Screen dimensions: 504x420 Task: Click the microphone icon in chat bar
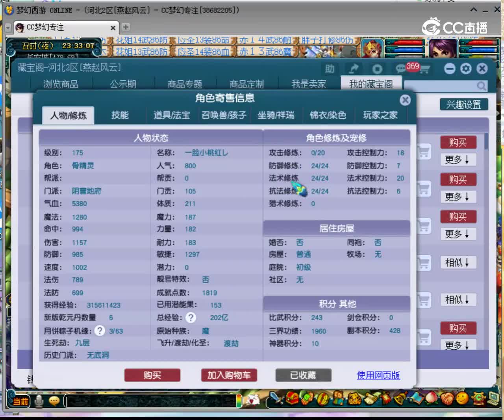point(39,401)
